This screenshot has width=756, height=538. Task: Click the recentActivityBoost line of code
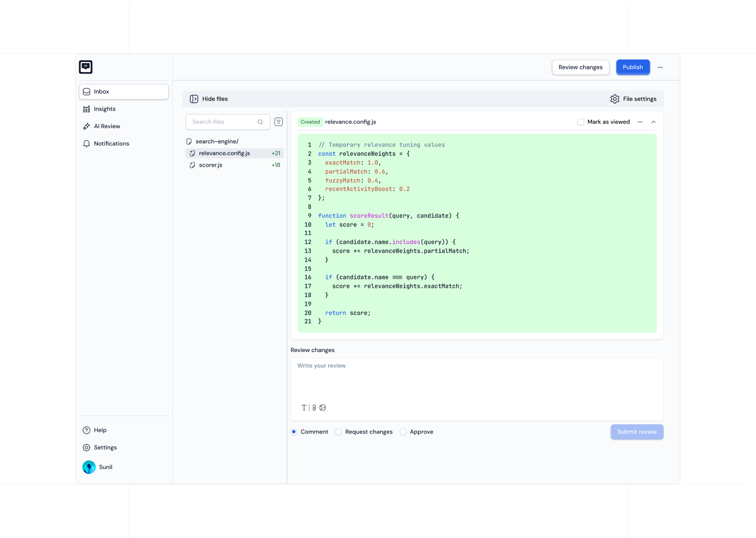[367, 189]
